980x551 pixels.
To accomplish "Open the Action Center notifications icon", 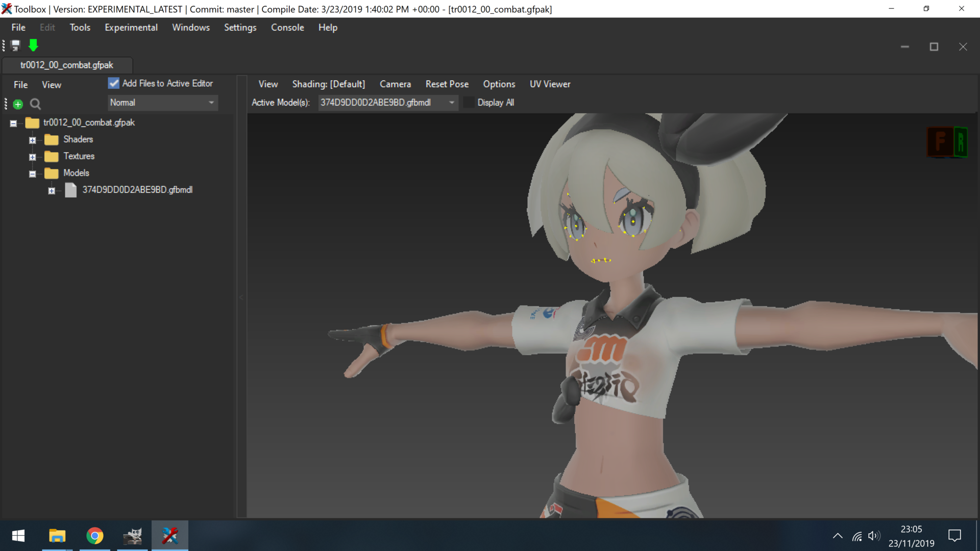I will point(954,536).
